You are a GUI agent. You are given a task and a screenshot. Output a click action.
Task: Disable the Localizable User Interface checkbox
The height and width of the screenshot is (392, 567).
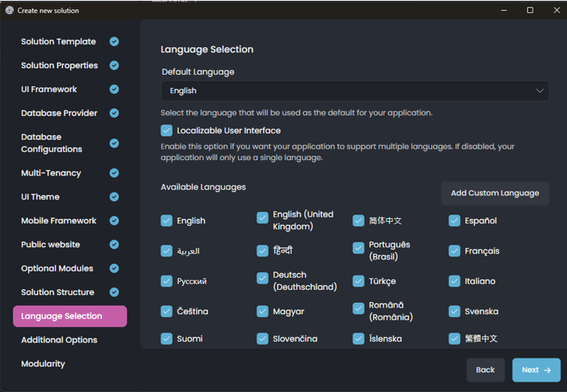[166, 130]
